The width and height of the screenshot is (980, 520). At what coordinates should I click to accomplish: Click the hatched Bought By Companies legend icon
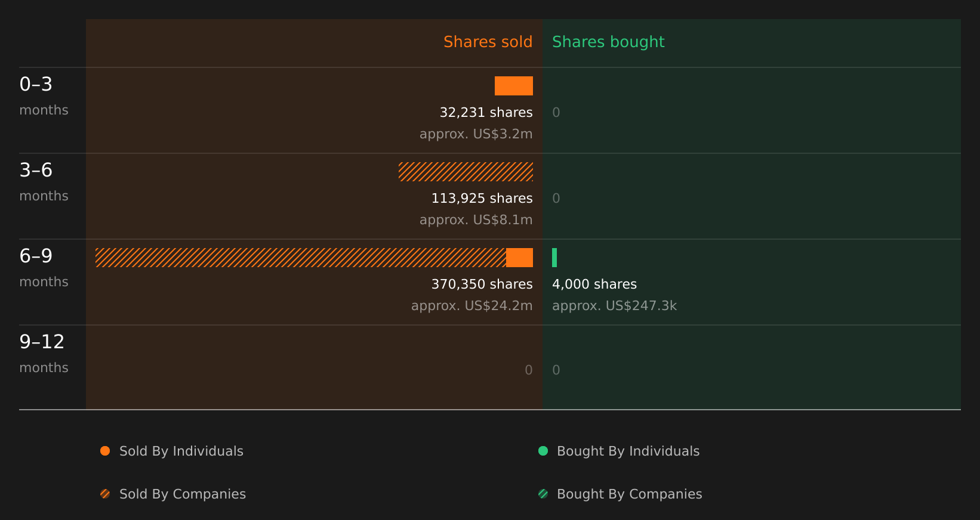tap(543, 494)
